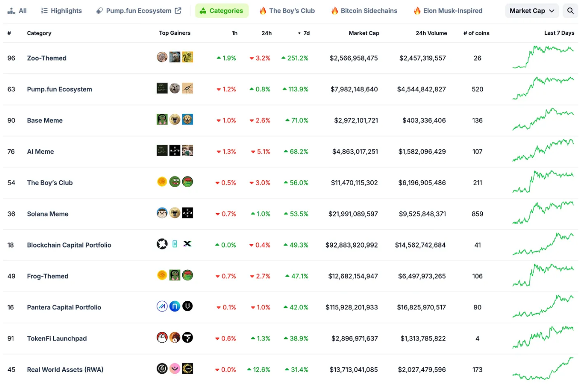588x386 pixels.
Task: Click the black F coin icon in TokenFi Launchpad row
Action: coord(187,337)
